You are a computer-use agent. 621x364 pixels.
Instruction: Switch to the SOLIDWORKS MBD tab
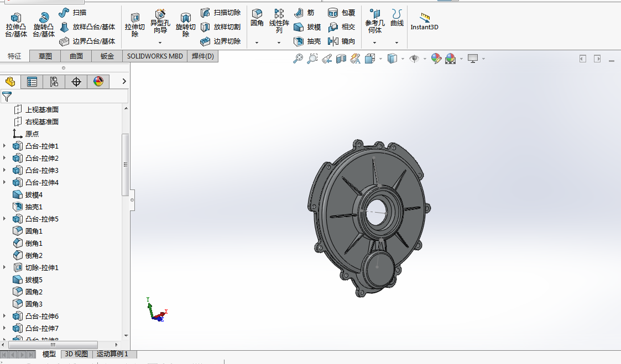click(x=155, y=56)
